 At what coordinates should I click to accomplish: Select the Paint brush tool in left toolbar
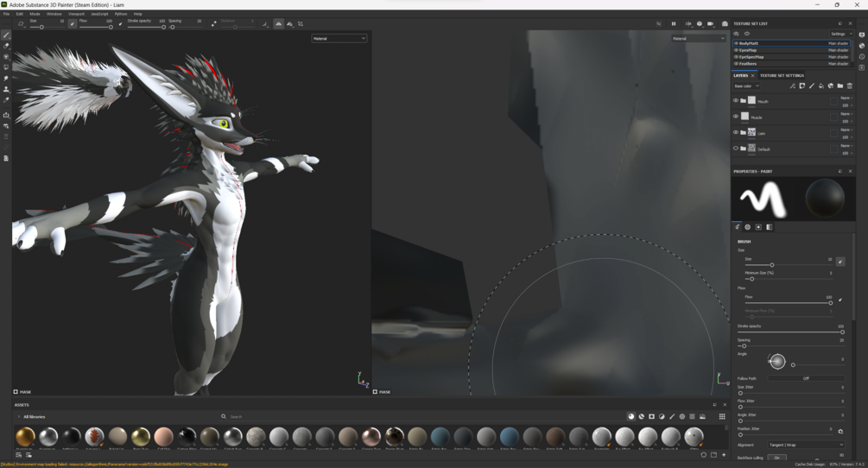[6, 35]
